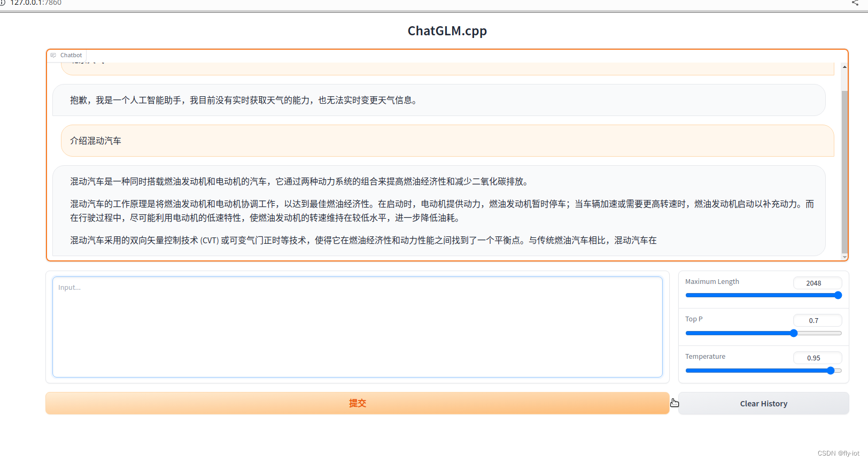Click the chatbot scrollbar up arrow
Viewport: 868px width, 462px height.
tap(844, 67)
